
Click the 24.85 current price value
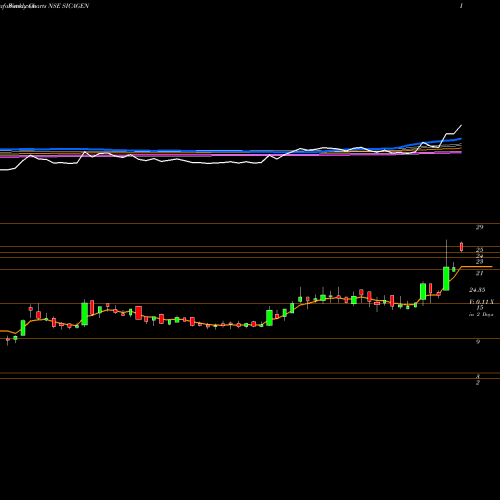click(x=477, y=290)
